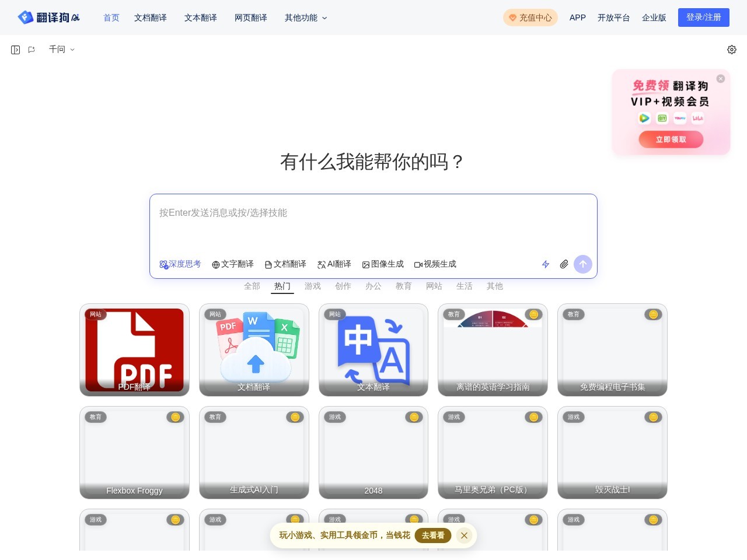
Task: Switch to the 创作 category tab
Action: click(x=343, y=286)
